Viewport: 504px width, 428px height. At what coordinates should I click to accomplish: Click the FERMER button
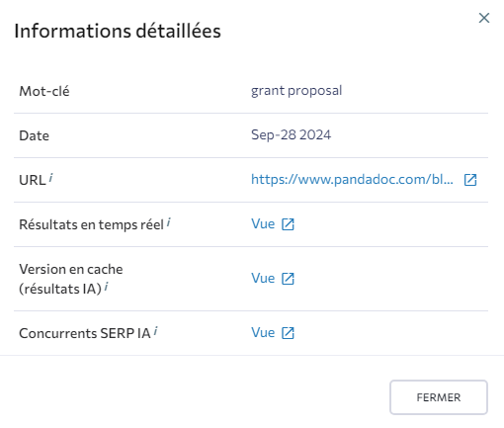(439, 397)
